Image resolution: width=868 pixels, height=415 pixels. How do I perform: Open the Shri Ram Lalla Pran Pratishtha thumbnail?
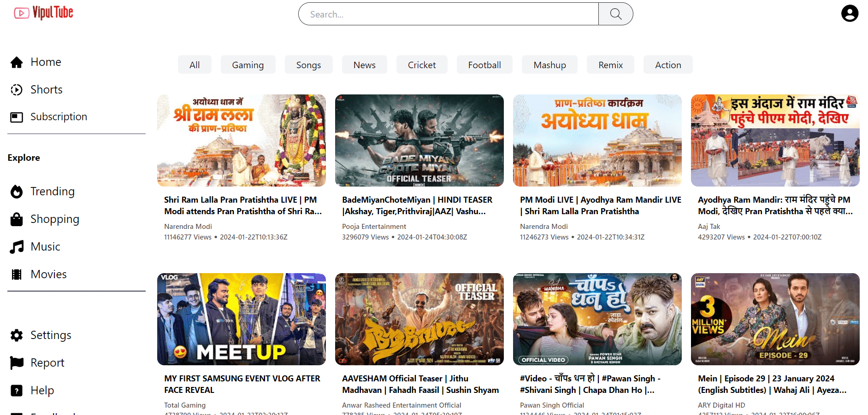click(242, 140)
